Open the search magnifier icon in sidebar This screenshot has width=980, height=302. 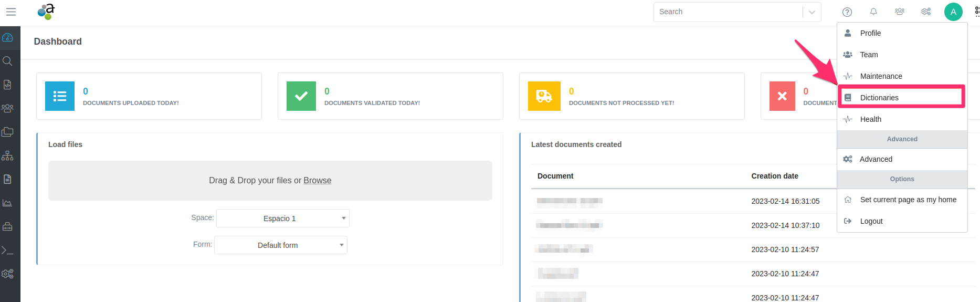[7, 61]
